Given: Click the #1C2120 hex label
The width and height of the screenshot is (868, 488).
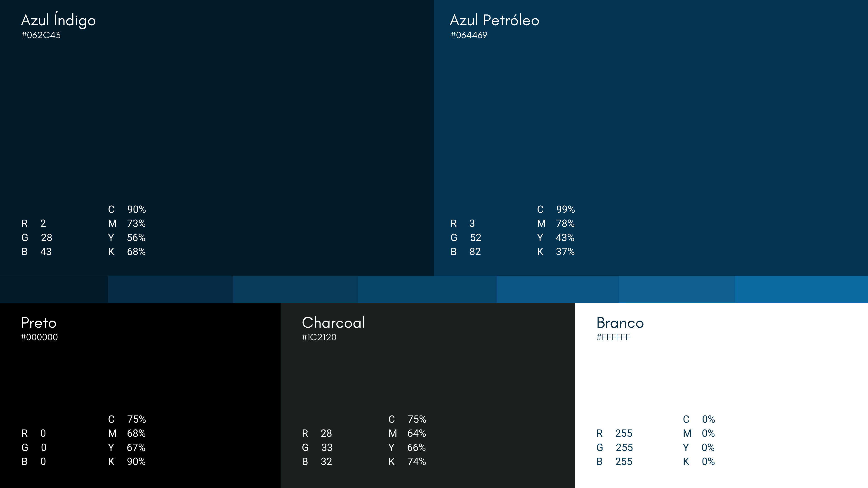Looking at the screenshot, I should (x=319, y=337).
